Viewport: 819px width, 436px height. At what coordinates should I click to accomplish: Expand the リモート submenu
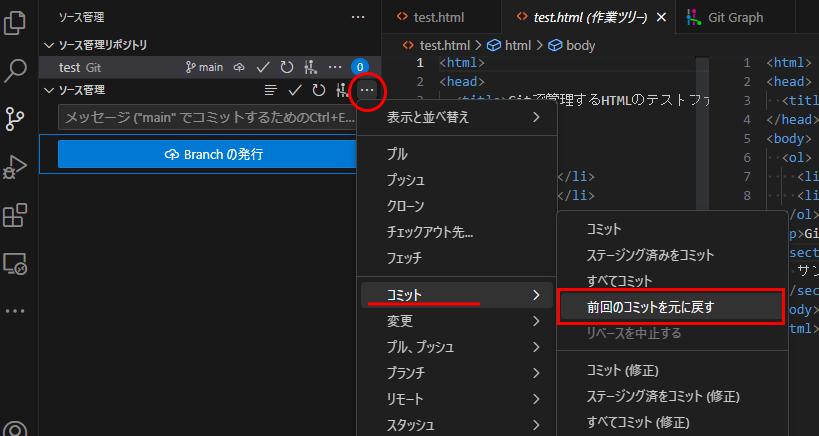[x=457, y=399]
